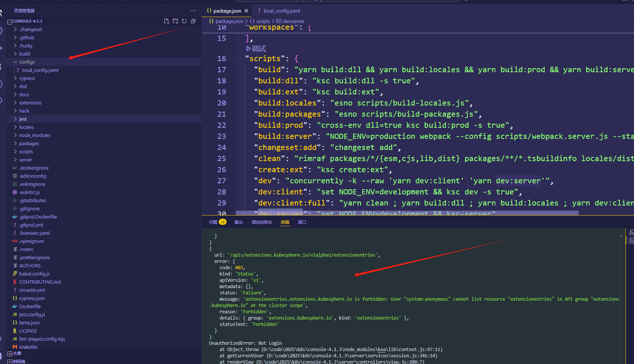The height and width of the screenshot is (364, 634).
Task: Open the Dockerfile file
Action: [x=30, y=306]
